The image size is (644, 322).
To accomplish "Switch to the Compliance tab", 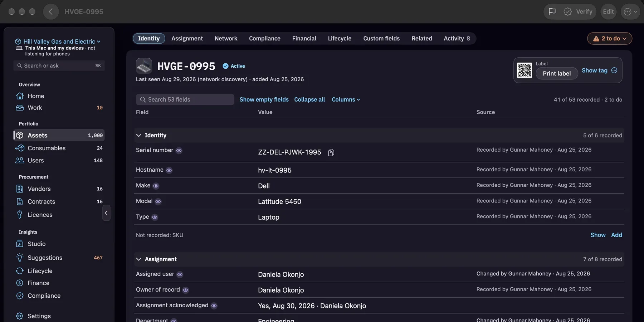I will click(x=265, y=38).
